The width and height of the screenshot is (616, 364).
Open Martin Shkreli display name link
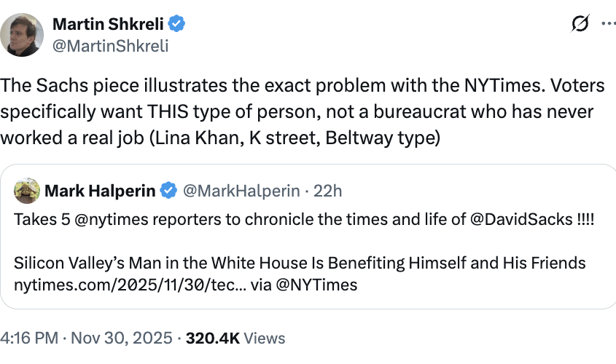pos(109,24)
